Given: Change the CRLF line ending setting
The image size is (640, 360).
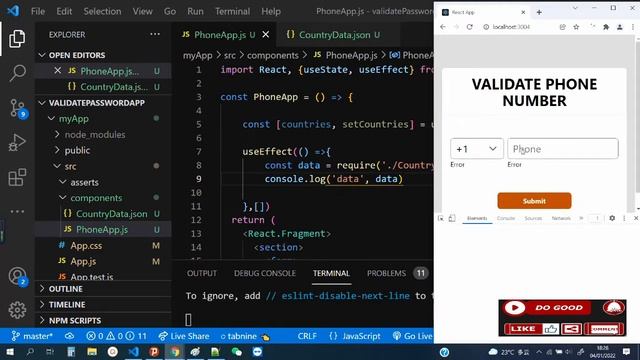Looking at the screenshot, I should coord(307,336).
